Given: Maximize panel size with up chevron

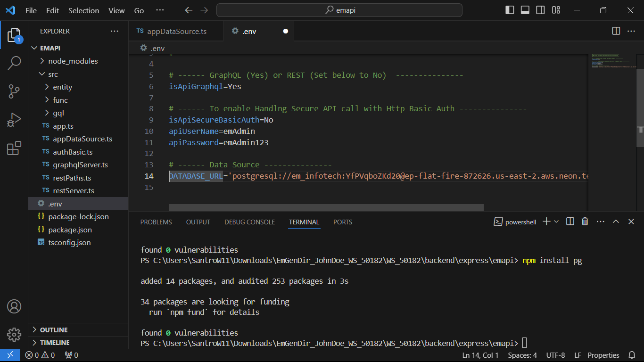Looking at the screenshot, I should pyautogui.click(x=616, y=222).
